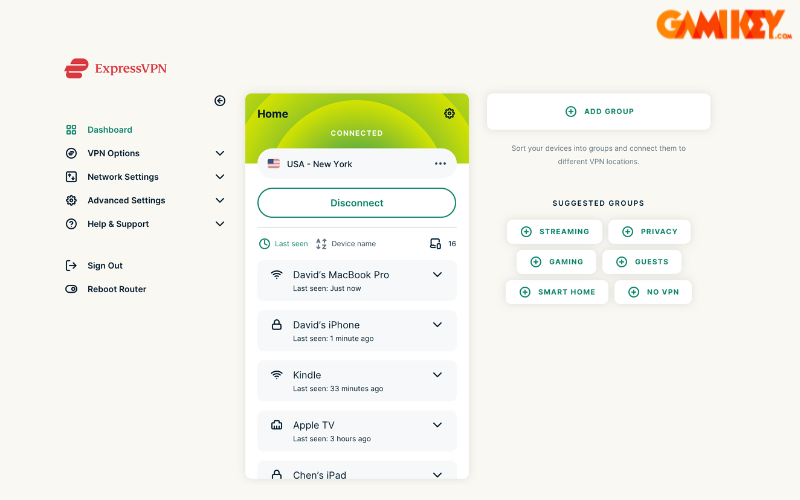Click the Kindle device name
Screen dimensions: 800x500
coord(307,375)
